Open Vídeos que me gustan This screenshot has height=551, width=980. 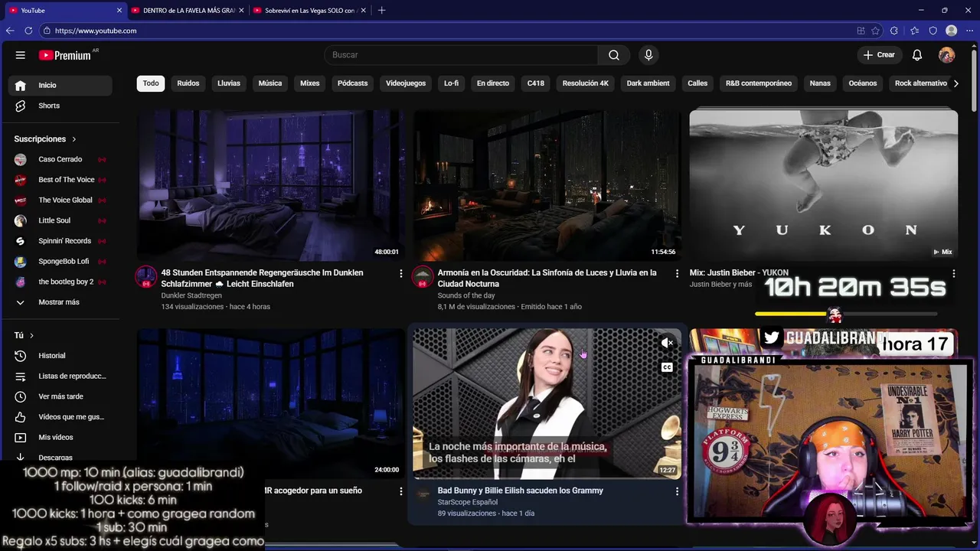[x=60, y=417]
